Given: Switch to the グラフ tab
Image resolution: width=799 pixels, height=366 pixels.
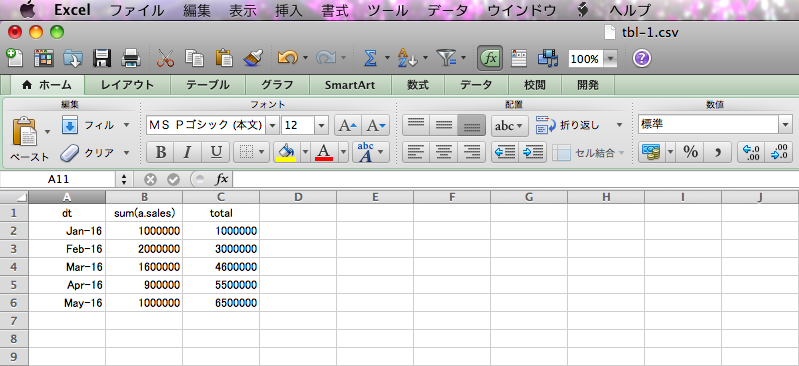Looking at the screenshot, I should (x=277, y=85).
